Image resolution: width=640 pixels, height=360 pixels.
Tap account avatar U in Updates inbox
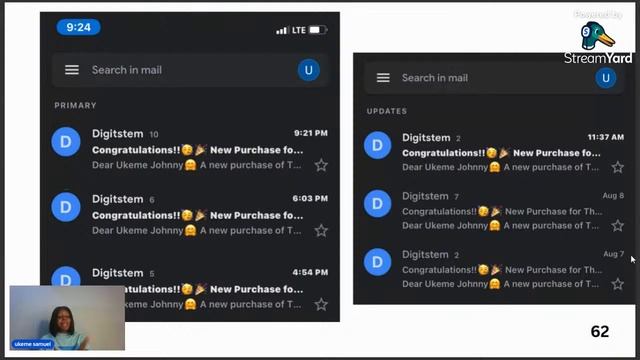(606, 78)
